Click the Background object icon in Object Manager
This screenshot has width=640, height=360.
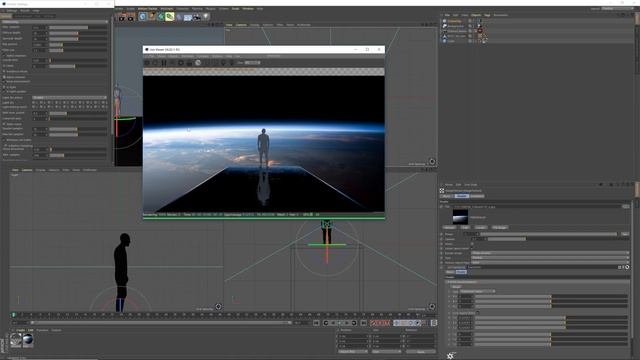[444, 26]
